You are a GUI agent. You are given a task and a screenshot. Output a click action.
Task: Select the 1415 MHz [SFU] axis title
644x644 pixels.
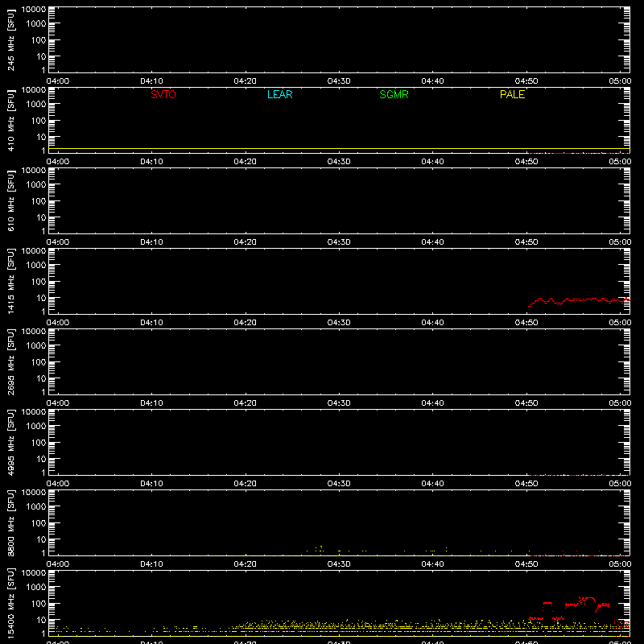tap(10, 281)
